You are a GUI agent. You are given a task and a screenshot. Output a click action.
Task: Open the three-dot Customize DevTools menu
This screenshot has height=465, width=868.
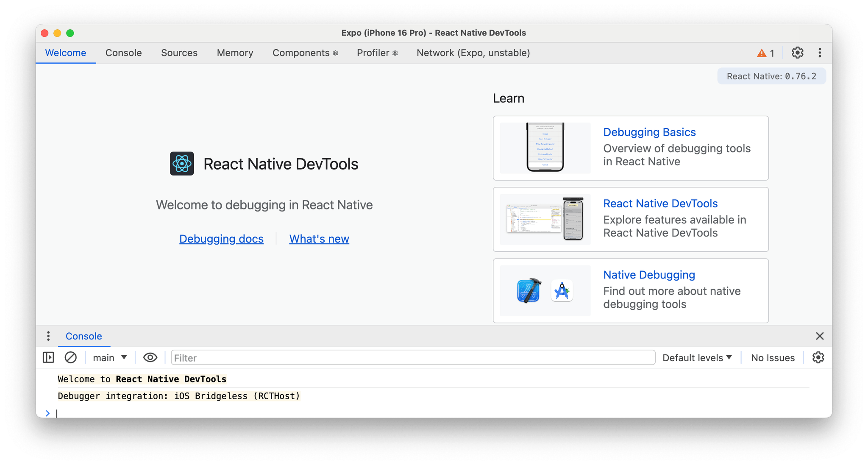click(820, 53)
